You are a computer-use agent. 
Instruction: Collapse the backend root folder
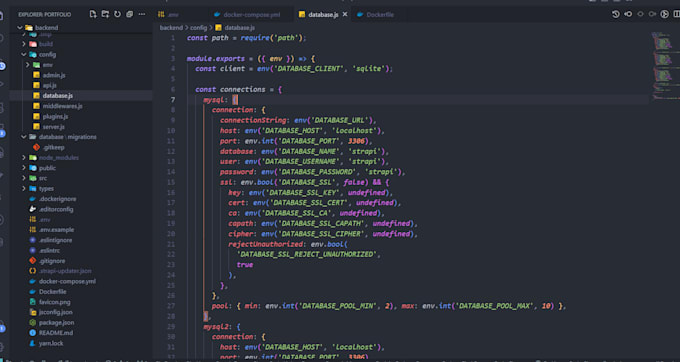(x=20, y=27)
